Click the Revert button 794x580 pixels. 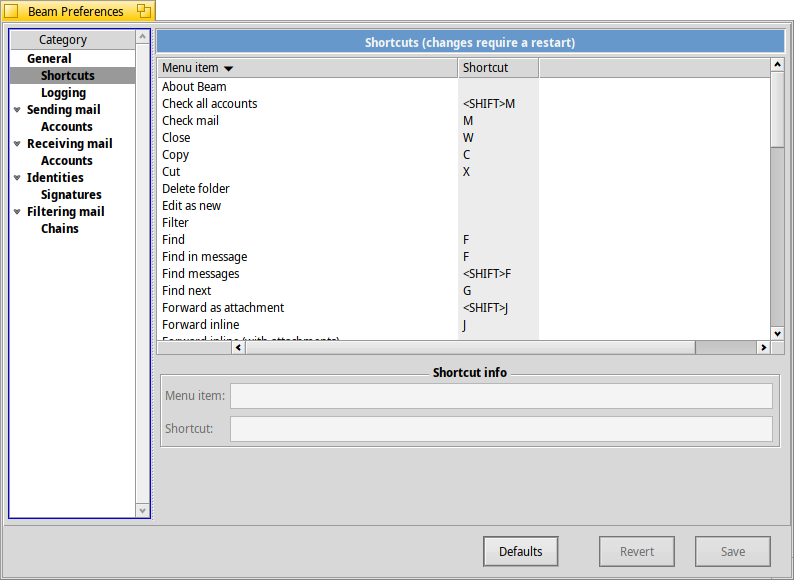(x=637, y=551)
